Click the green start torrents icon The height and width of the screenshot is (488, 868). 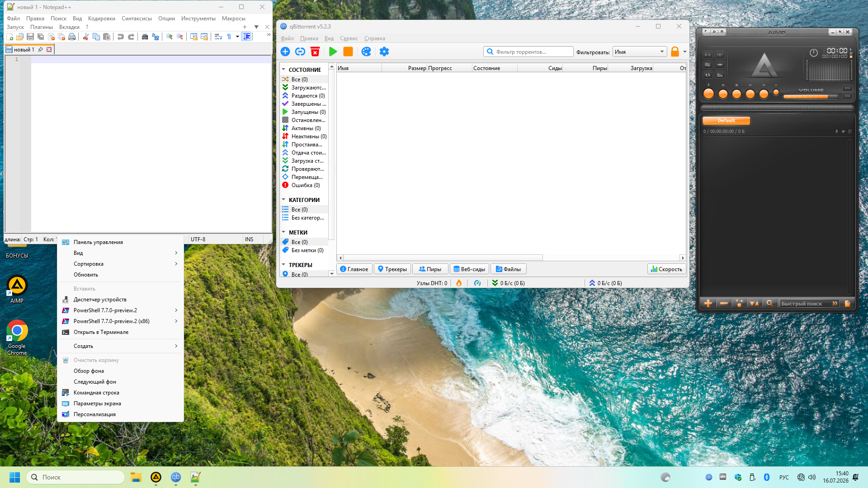[333, 52]
